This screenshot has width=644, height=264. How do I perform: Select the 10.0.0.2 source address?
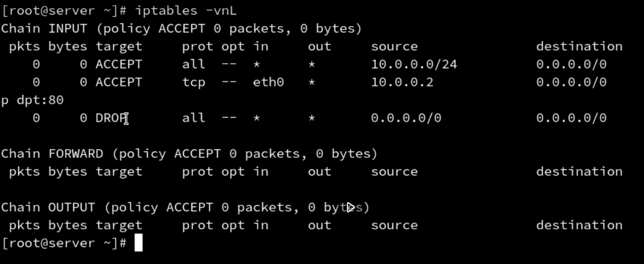[402, 82]
